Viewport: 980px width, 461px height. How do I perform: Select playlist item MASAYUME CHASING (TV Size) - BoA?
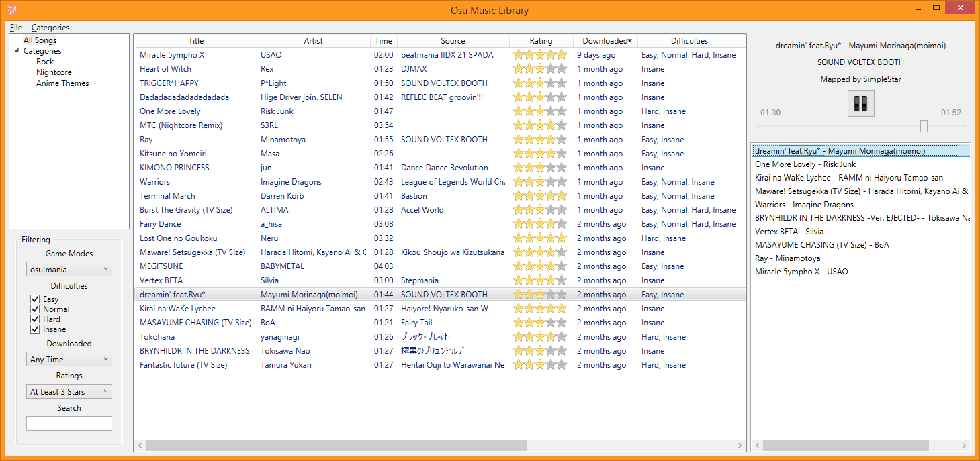click(x=860, y=245)
